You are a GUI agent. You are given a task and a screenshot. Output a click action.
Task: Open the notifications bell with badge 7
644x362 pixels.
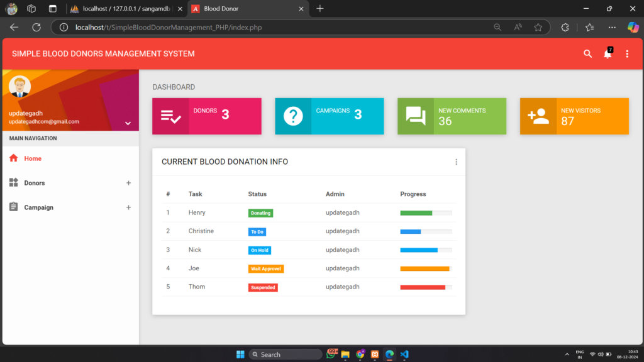(x=608, y=53)
